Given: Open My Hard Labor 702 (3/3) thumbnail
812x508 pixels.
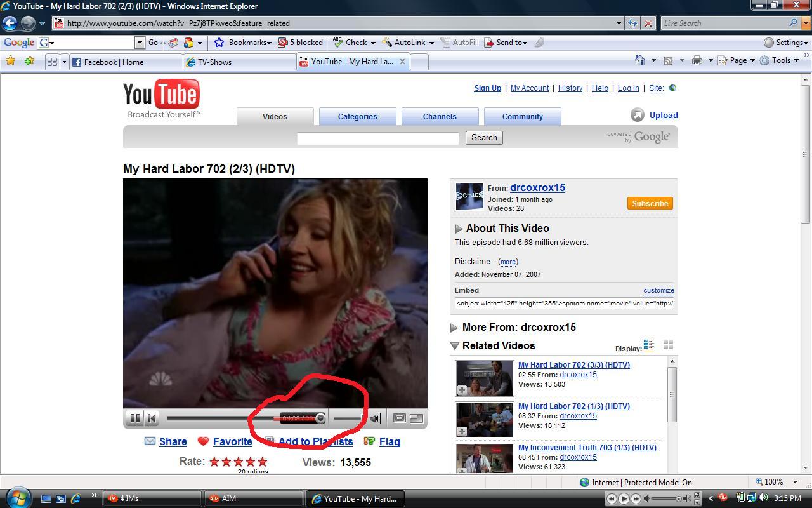Looking at the screenshot, I should coord(485,378).
